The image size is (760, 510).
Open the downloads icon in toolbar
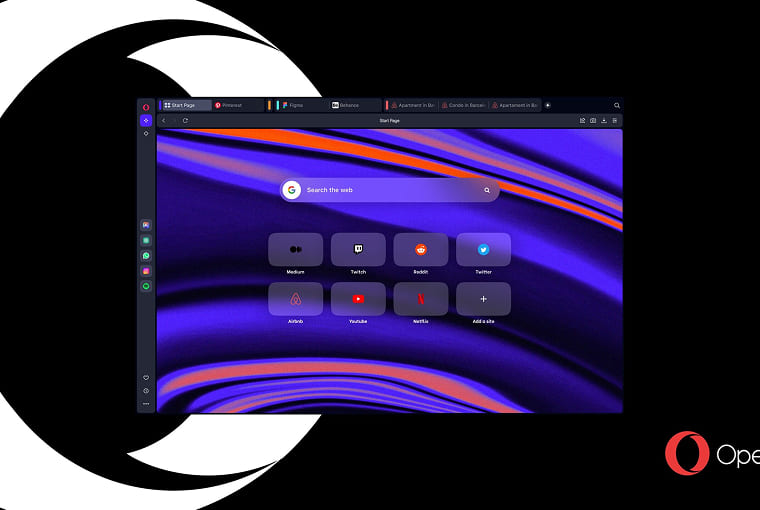[x=604, y=121]
